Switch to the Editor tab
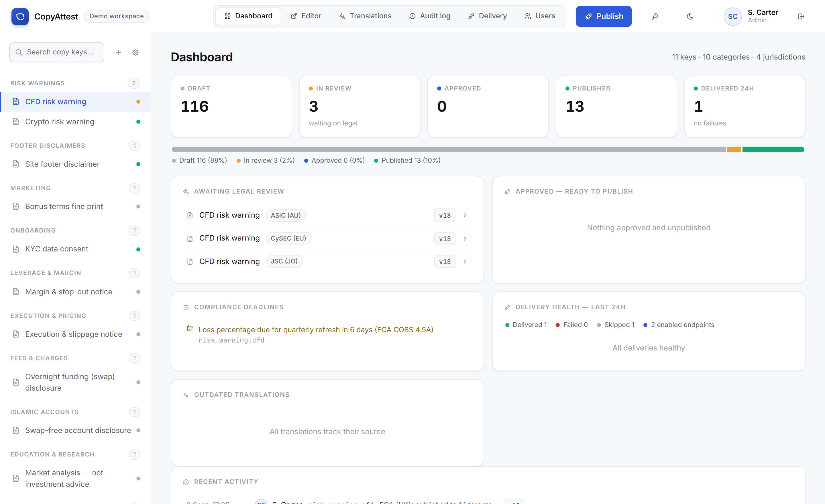 click(306, 16)
